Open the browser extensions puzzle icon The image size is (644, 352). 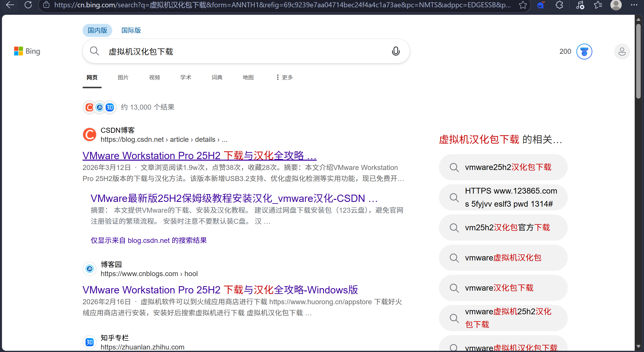click(559, 5)
